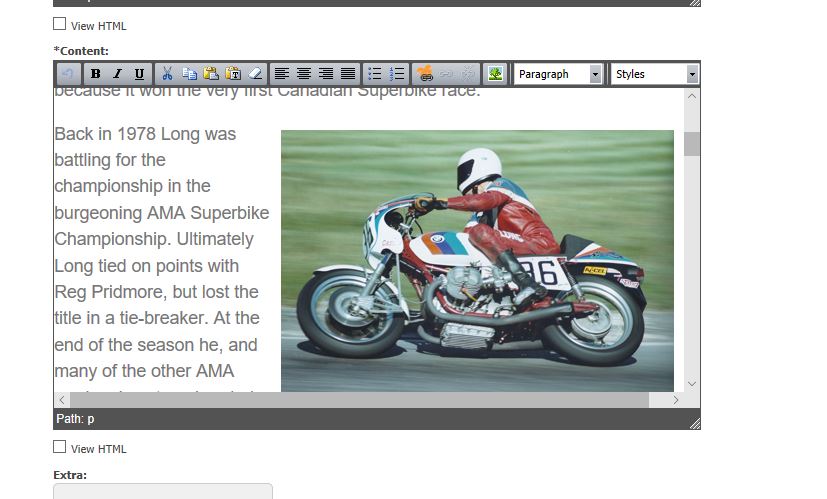
Task: Check the View HTML box below the editor
Action: [x=60, y=447]
